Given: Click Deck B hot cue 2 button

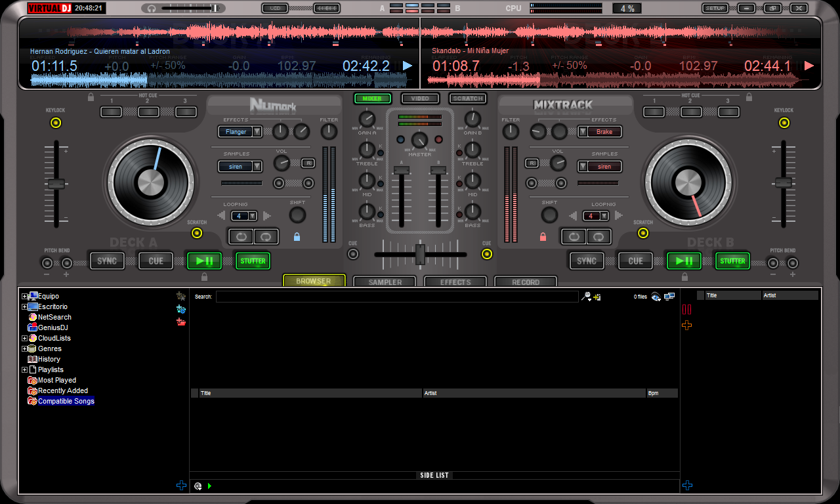Looking at the screenshot, I should 691,112.
